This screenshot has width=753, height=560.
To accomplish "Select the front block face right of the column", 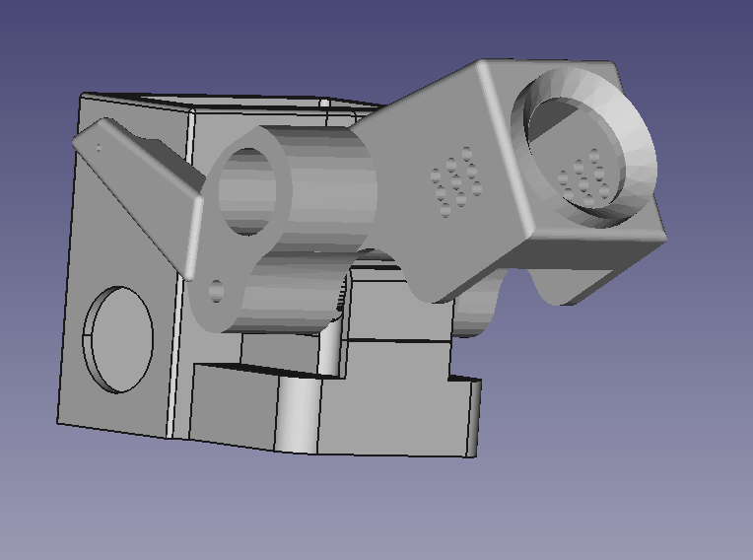I will [389, 414].
